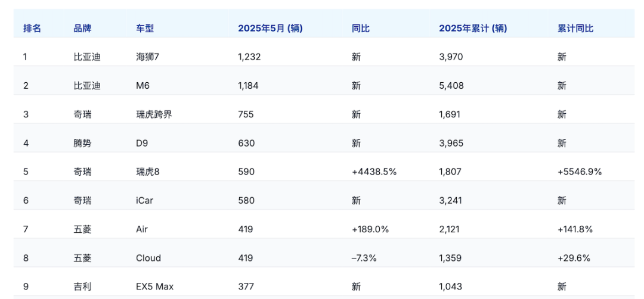Click cumulative value 3,970
The image size is (644, 299).
(451, 57)
